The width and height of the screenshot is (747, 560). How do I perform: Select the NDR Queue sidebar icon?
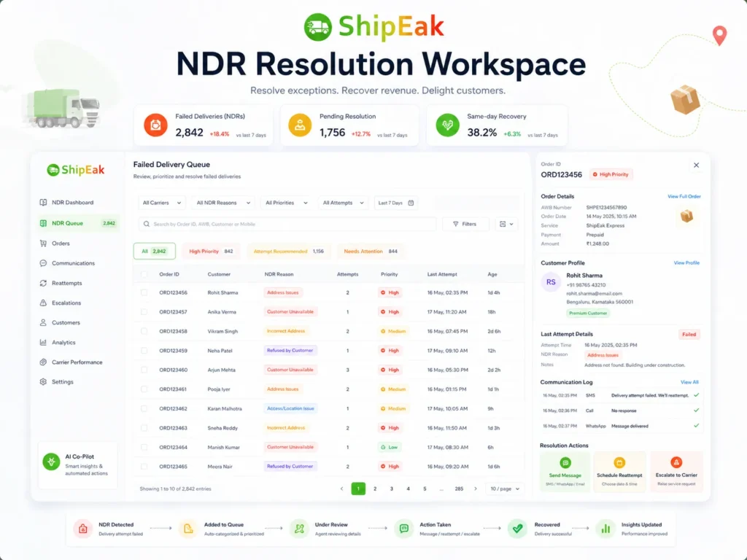pyautogui.click(x=43, y=223)
